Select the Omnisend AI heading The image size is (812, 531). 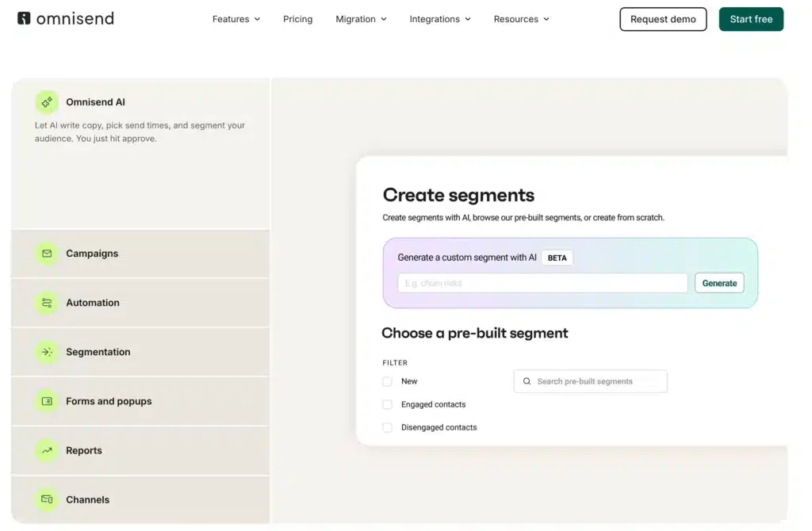point(95,102)
